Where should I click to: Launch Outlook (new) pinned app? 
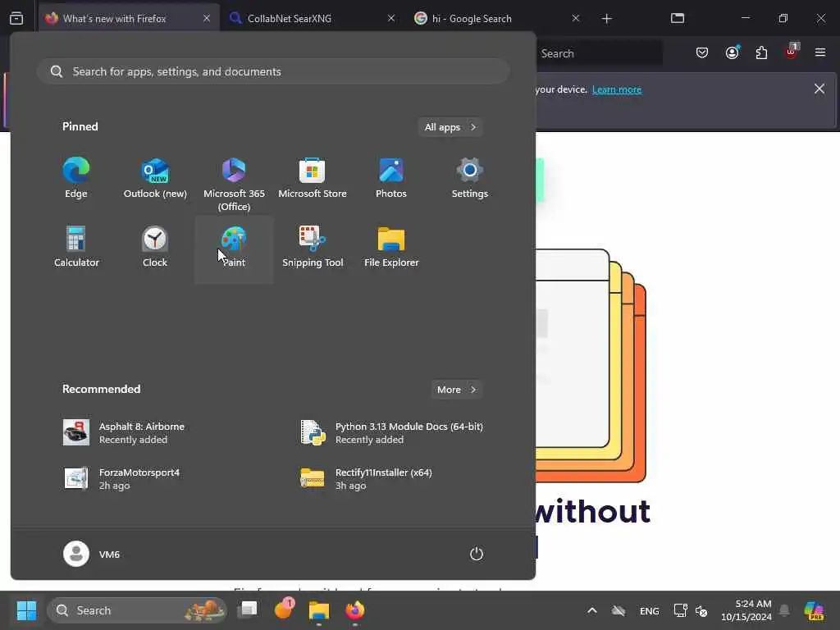(x=155, y=179)
